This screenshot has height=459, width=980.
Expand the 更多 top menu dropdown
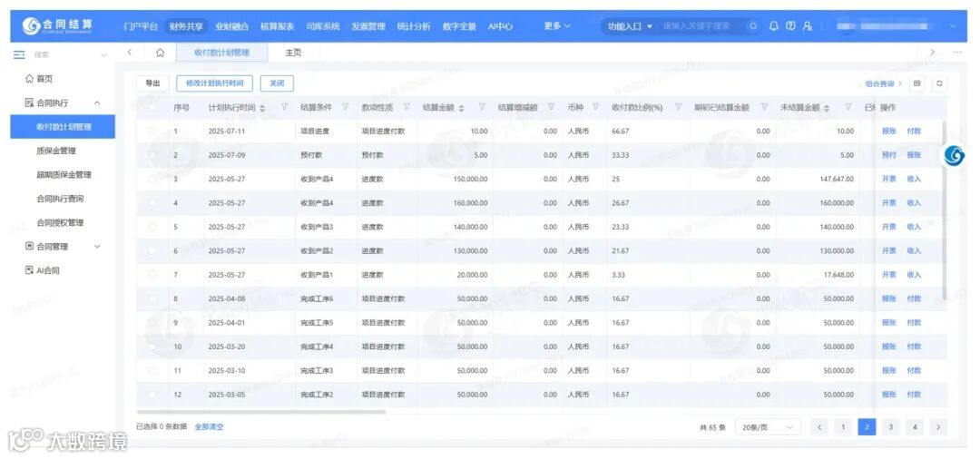[x=557, y=26]
